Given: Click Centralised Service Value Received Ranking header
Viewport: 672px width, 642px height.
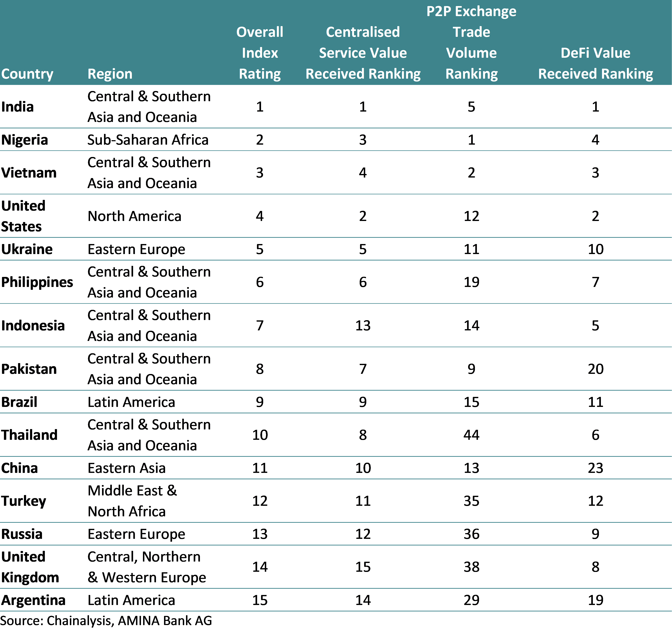Looking at the screenshot, I should coord(363,53).
